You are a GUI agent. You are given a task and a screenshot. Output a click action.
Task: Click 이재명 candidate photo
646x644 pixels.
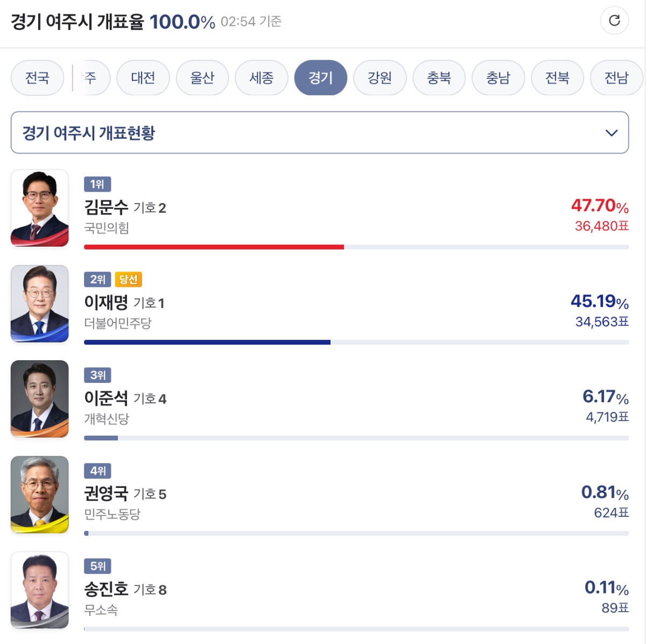tap(40, 304)
